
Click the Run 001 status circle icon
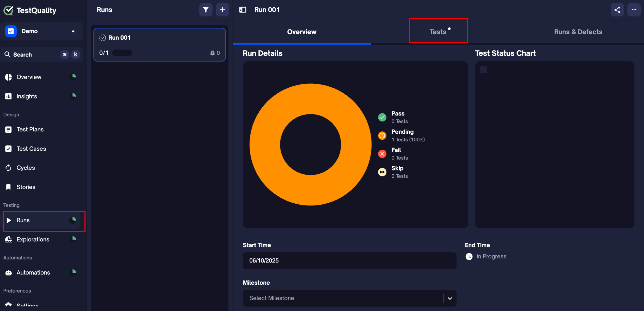pos(102,38)
